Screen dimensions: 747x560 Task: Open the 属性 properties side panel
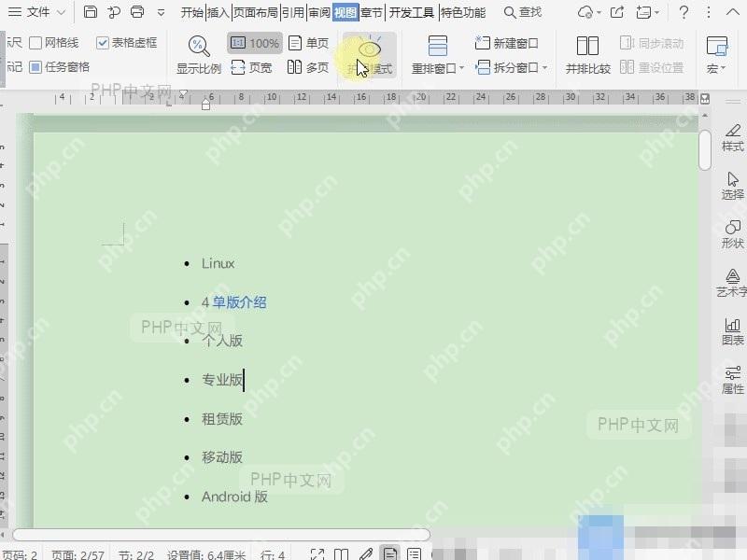click(x=733, y=381)
